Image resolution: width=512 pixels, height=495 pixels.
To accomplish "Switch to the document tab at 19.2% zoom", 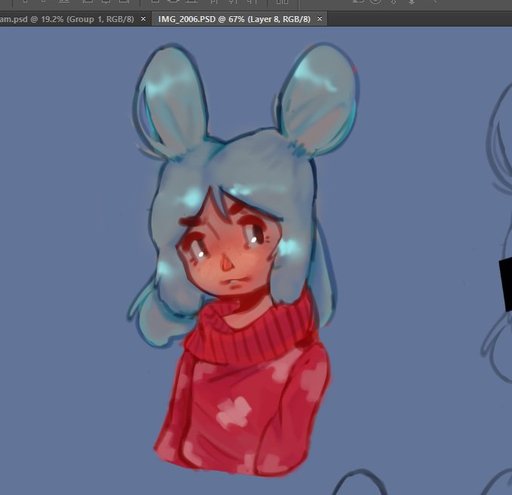I will (x=67, y=19).
